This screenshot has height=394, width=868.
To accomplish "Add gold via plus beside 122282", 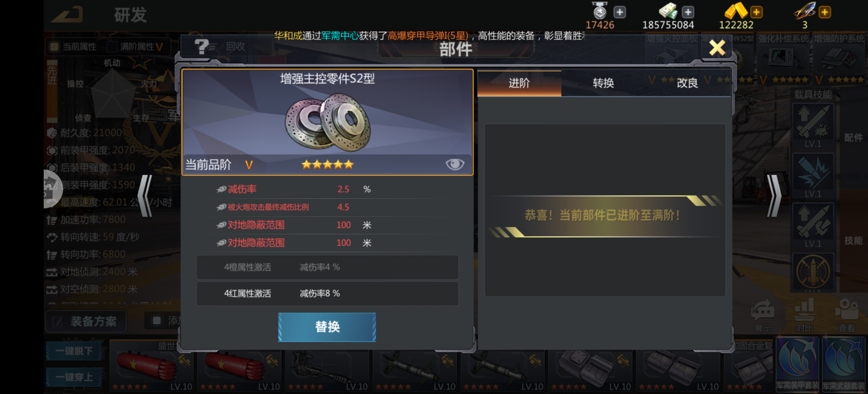I will (756, 12).
